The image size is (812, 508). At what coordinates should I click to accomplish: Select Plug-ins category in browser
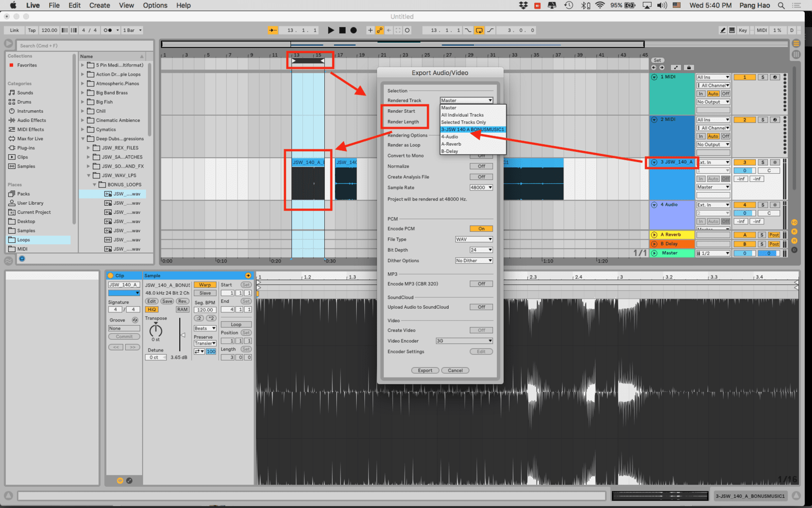pos(26,148)
